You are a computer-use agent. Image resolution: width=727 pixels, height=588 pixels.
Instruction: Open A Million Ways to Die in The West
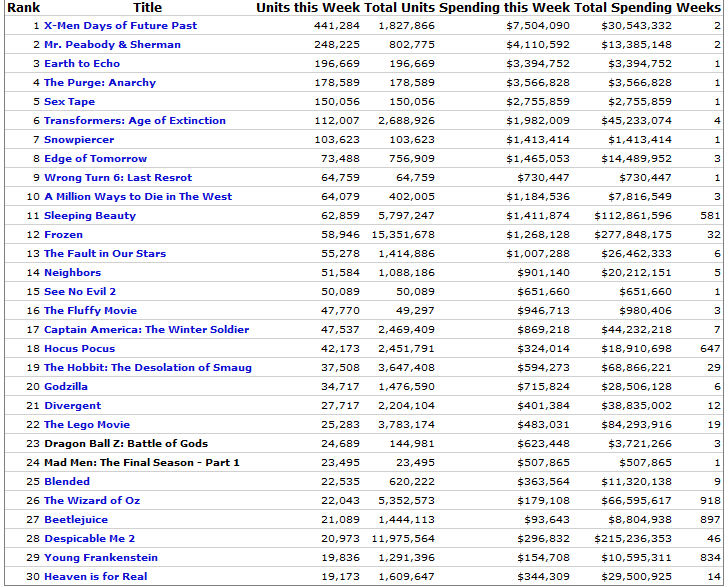tap(138, 197)
